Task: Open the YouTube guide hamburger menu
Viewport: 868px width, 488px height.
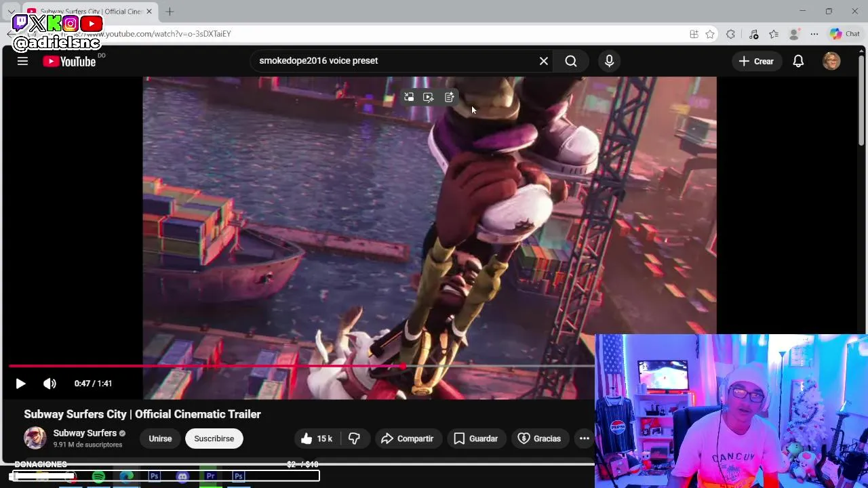Action: (22, 61)
